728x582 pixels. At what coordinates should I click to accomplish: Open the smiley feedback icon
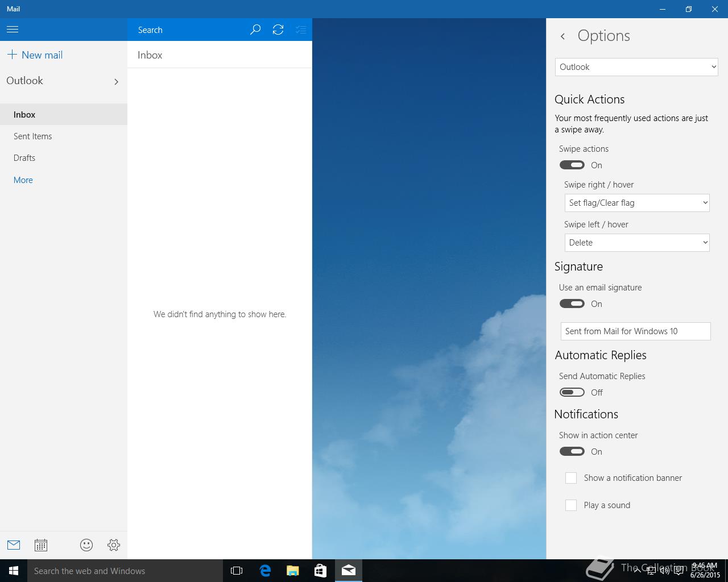tap(86, 545)
